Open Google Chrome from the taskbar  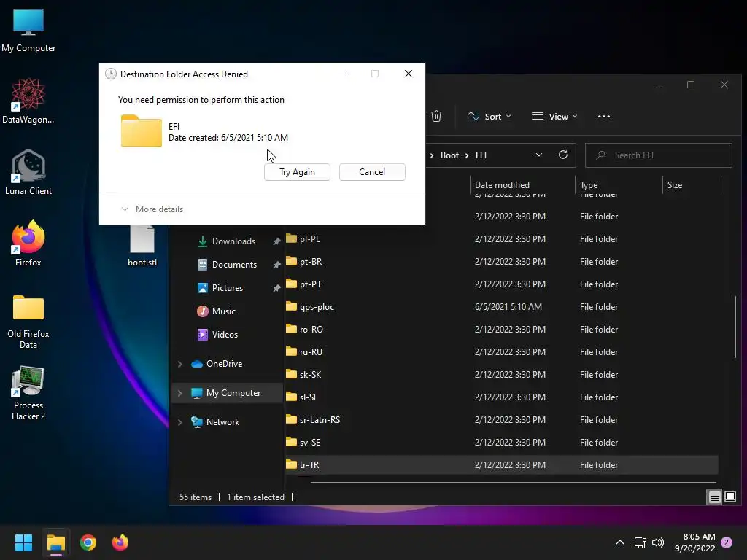[x=88, y=542]
